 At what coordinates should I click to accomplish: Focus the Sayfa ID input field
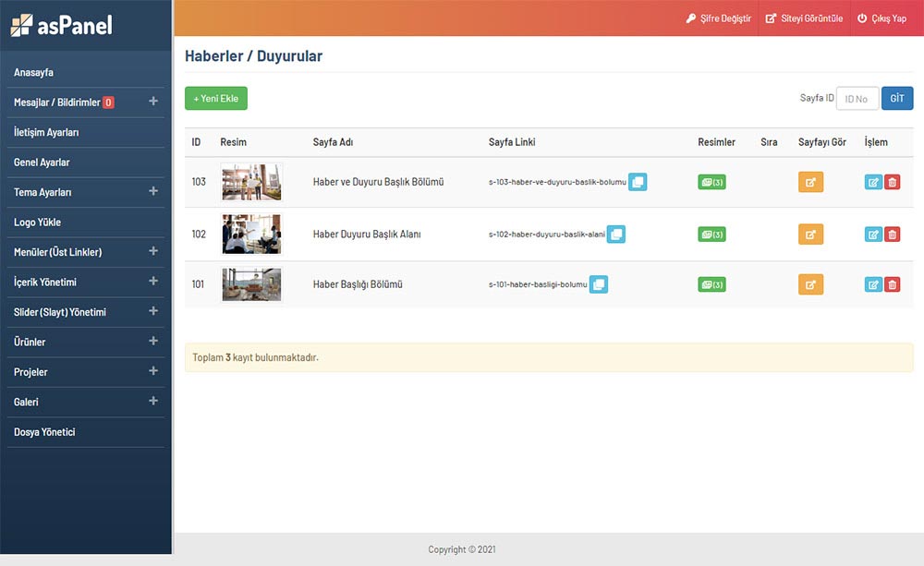pyautogui.click(x=857, y=99)
